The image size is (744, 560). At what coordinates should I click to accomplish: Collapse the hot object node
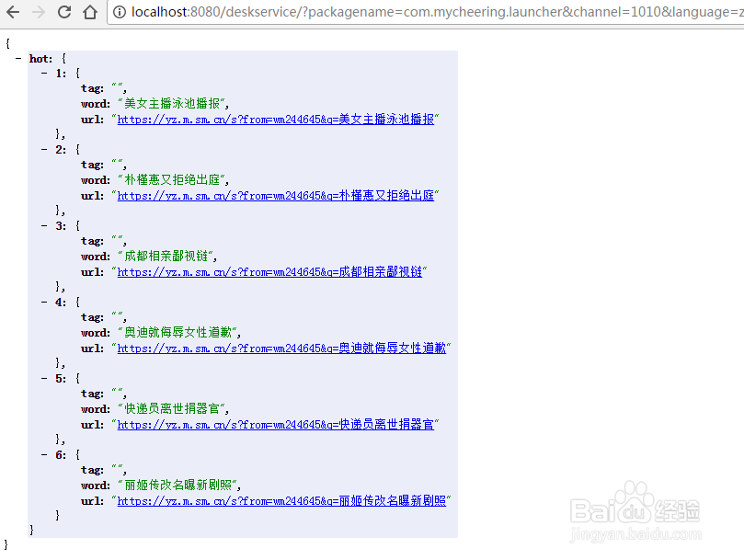coord(18,59)
